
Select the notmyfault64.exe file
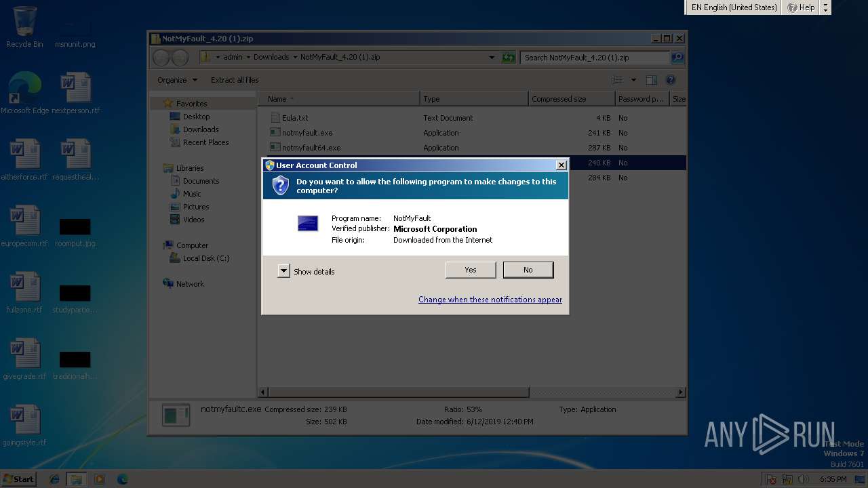point(311,148)
